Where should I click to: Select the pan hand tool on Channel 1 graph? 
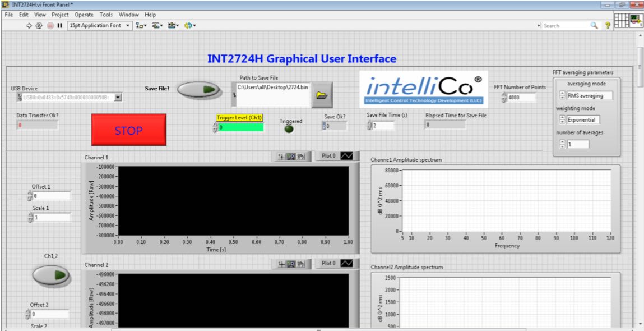[x=301, y=157]
